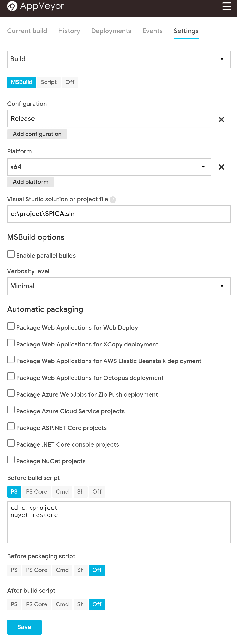Click Add configuration button
Viewport: 237px width, 644px height.
37,134
